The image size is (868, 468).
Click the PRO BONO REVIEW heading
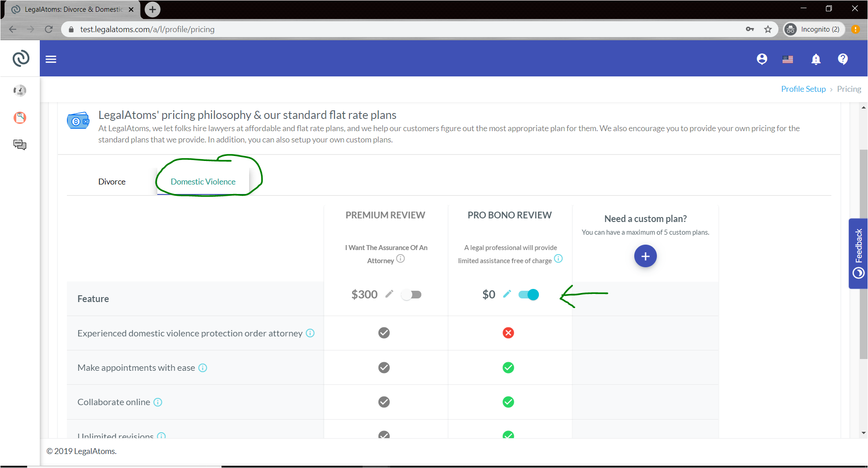point(509,215)
